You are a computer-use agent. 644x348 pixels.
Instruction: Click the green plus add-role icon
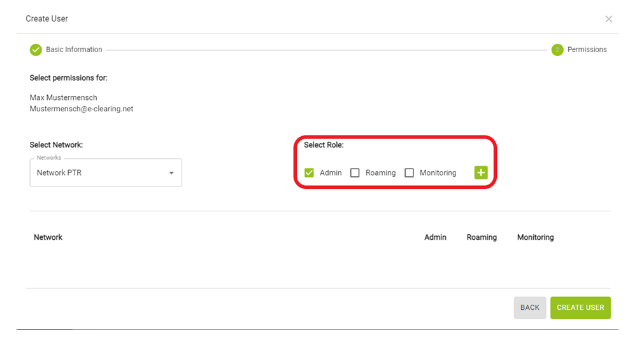tap(481, 172)
